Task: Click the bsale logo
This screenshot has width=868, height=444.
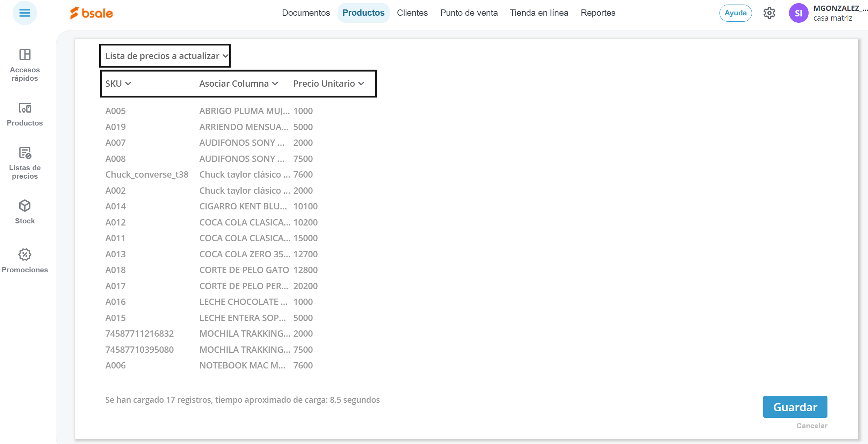Action: click(92, 13)
